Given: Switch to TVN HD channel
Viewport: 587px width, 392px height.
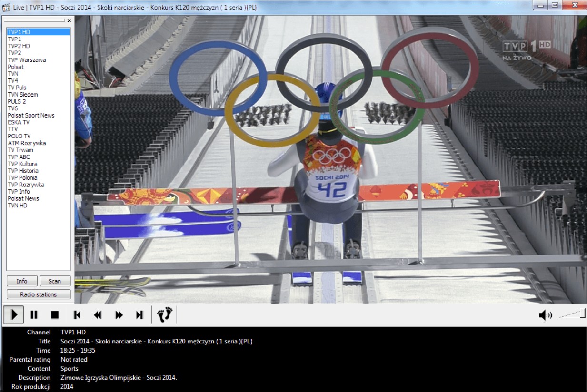Looking at the screenshot, I should 17,206.
